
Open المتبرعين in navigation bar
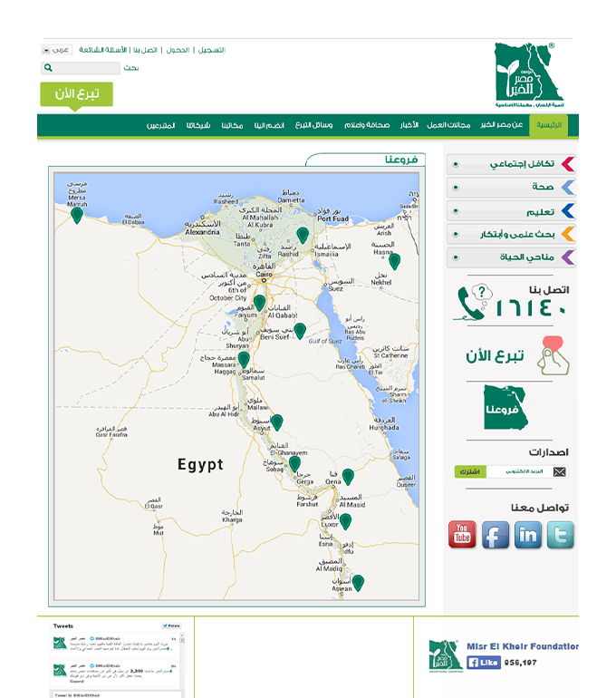tap(160, 125)
